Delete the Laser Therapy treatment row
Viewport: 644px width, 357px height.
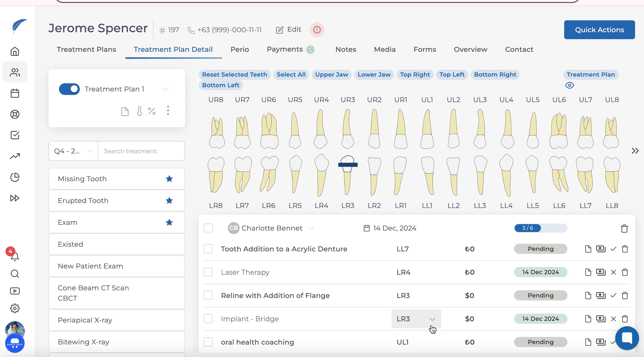625,272
